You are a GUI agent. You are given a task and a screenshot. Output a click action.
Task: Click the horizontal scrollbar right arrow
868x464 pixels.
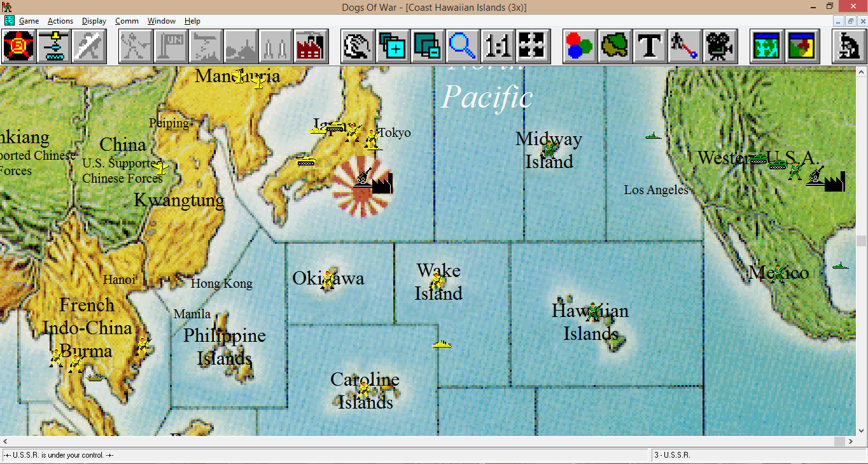tap(850, 441)
